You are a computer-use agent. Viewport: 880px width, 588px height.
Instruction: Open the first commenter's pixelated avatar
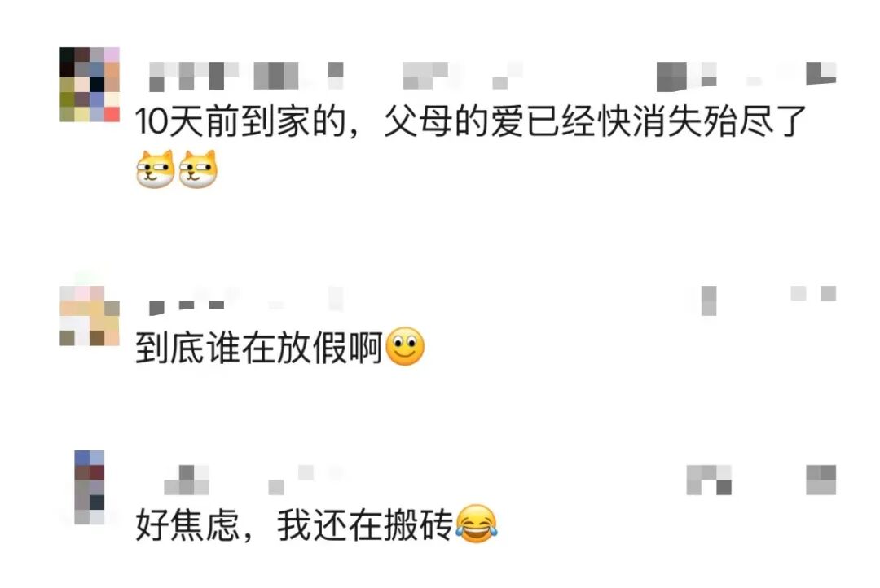[90, 85]
